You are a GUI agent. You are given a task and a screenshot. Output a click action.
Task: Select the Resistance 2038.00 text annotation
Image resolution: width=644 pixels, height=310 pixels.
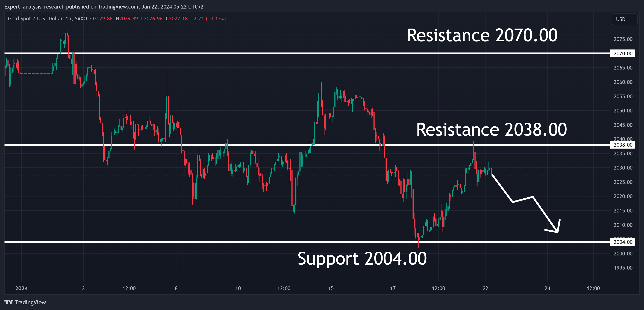click(491, 130)
